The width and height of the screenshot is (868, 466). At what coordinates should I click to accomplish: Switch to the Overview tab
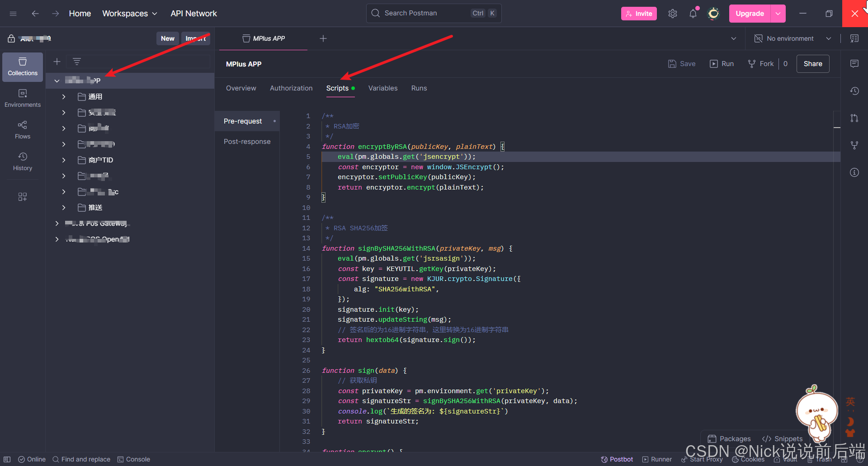(x=241, y=88)
